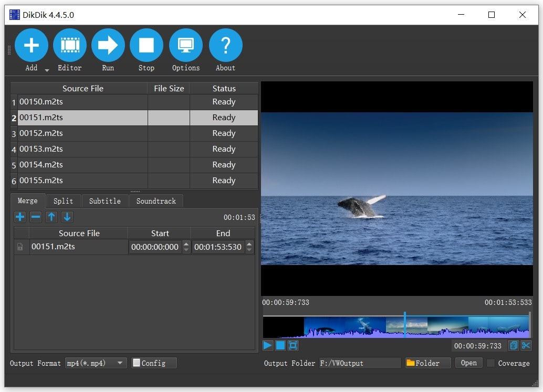This screenshot has height=392, width=543.
Task: Switch to the Subtitle tab
Action: pyautogui.click(x=105, y=200)
